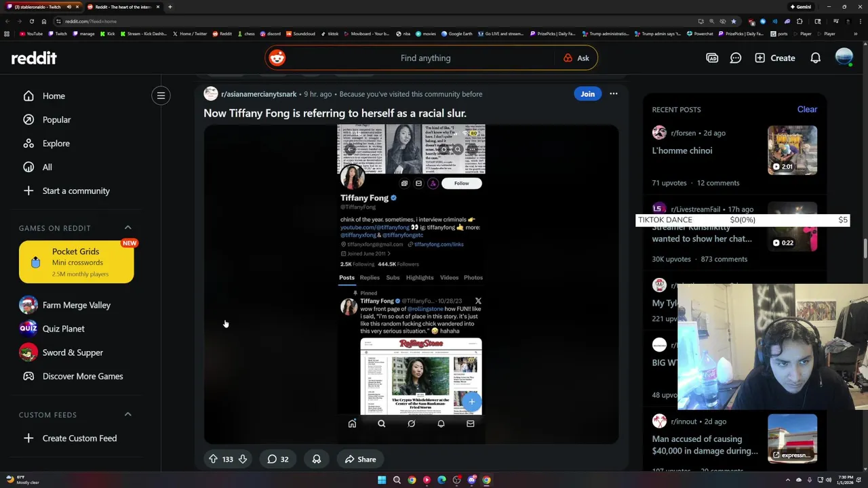This screenshot has width=868, height=488.
Task: Start a community
Action: 76,191
